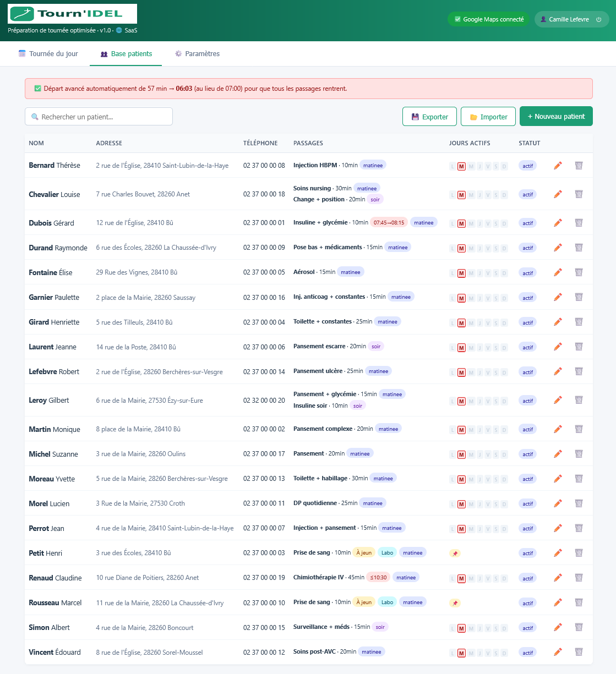Delete Fontaine Élise with the trash icon
This screenshot has width=616, height=674.
579,272
